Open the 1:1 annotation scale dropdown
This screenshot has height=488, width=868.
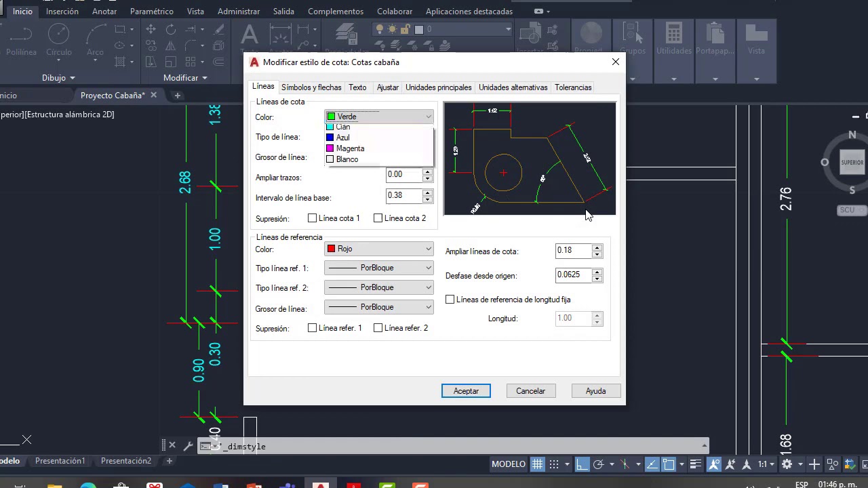coord(766,464)
